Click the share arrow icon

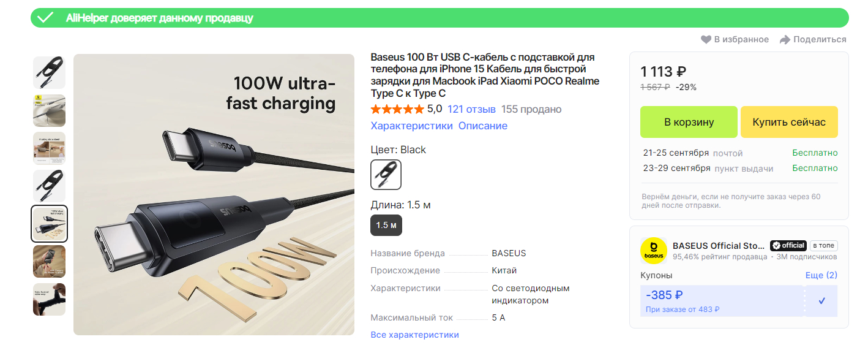(785, 40)
